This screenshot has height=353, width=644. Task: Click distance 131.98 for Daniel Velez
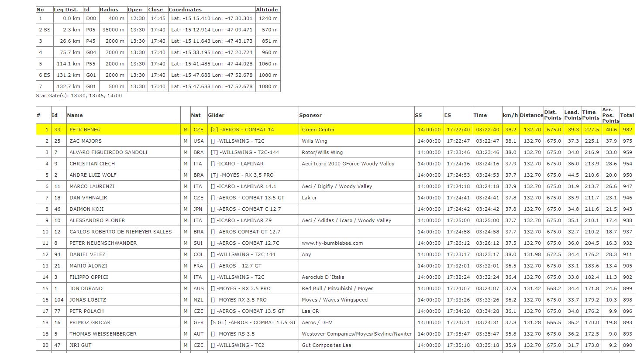click(x=531, y=254)
